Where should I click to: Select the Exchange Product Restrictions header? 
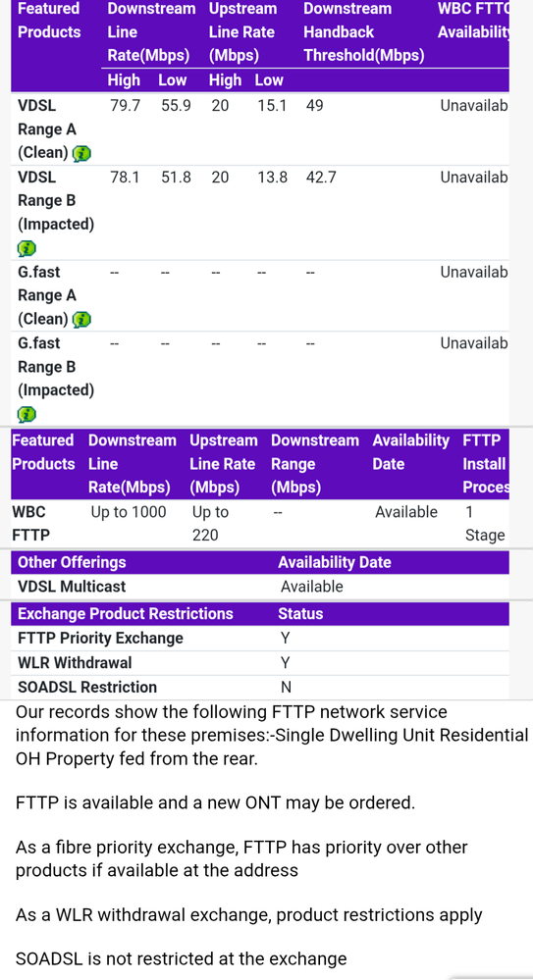(x=125, y=614)
